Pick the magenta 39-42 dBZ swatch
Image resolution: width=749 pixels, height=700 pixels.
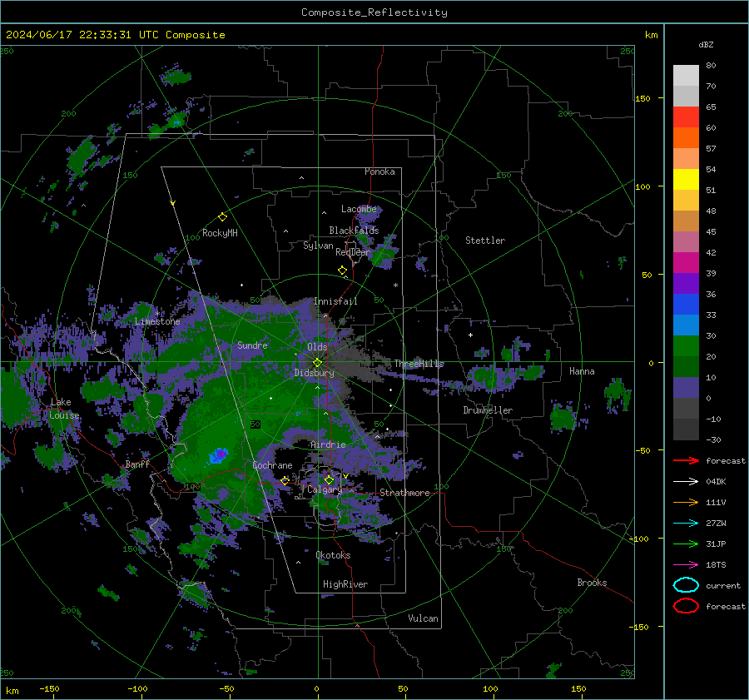[686, 263]
